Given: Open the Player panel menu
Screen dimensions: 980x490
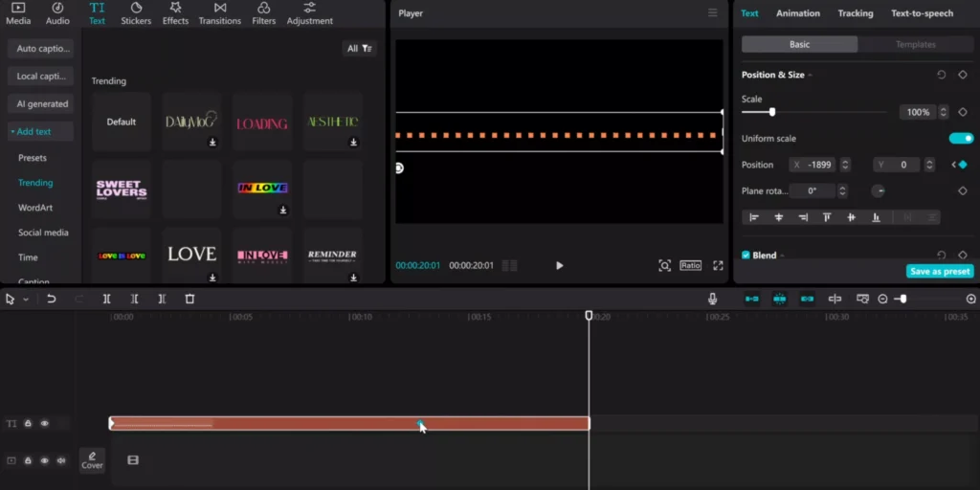Looking at the screenshot, I should point(712,12).
